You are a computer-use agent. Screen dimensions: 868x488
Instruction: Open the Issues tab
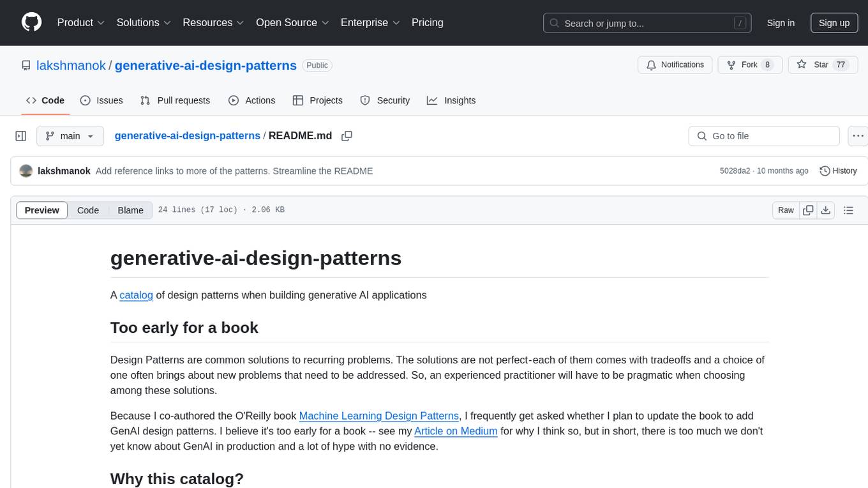(101, 100)
